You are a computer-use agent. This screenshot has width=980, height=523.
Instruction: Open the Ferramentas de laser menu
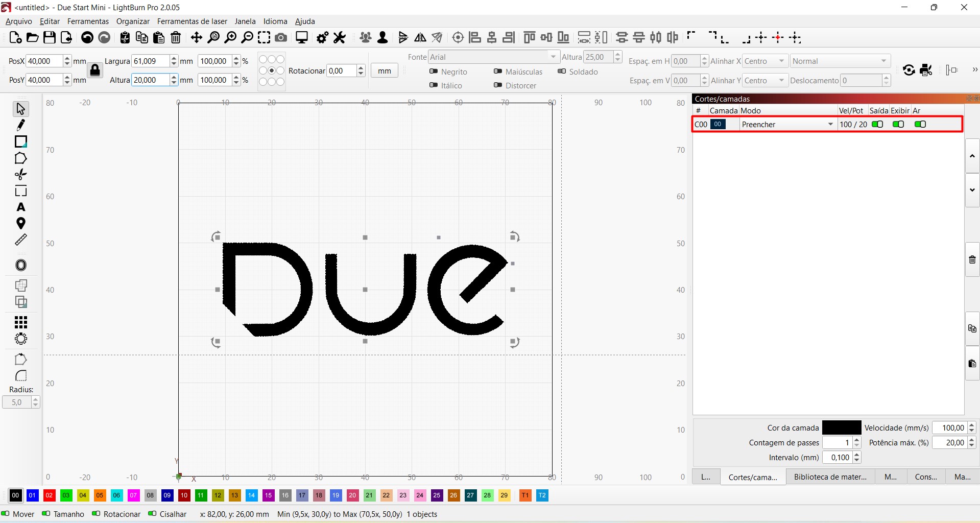point(192,21)
